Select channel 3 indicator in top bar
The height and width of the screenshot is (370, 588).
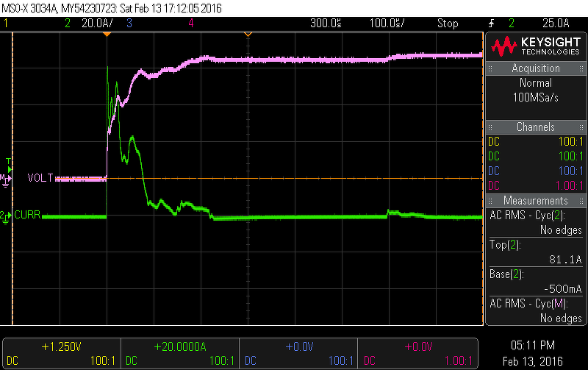click(x=129, y=24)
